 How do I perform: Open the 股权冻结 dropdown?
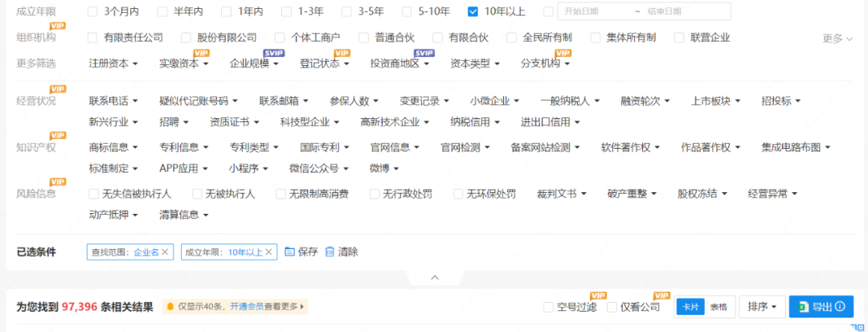702,195
